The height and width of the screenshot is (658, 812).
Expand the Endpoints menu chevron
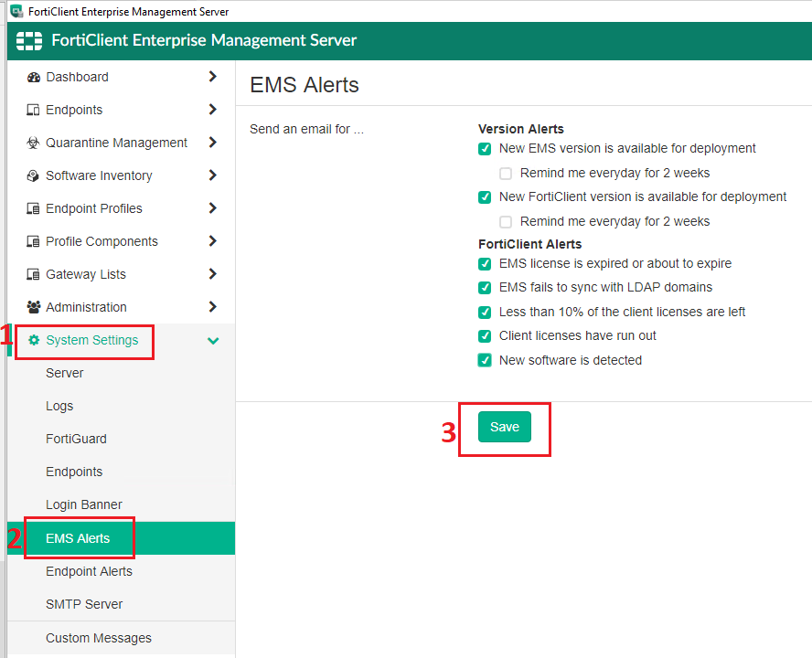click(x=212, y=110)
